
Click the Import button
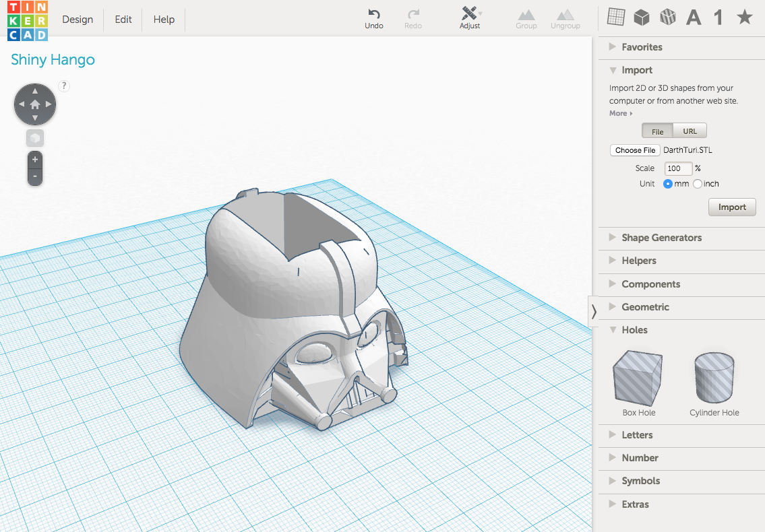[732, 207]
